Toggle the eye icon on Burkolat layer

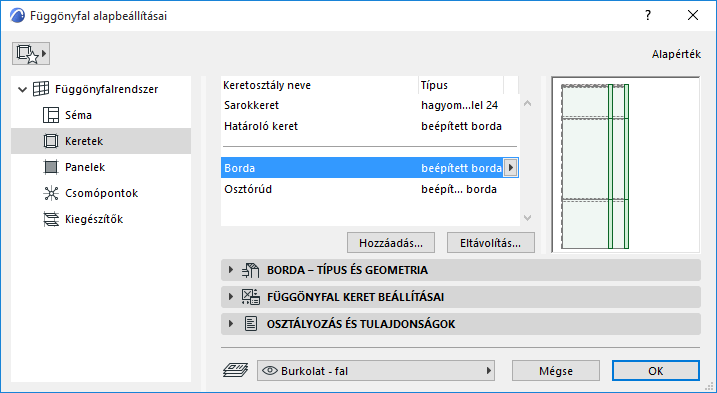pyautogui.click(x=270, y=371)
